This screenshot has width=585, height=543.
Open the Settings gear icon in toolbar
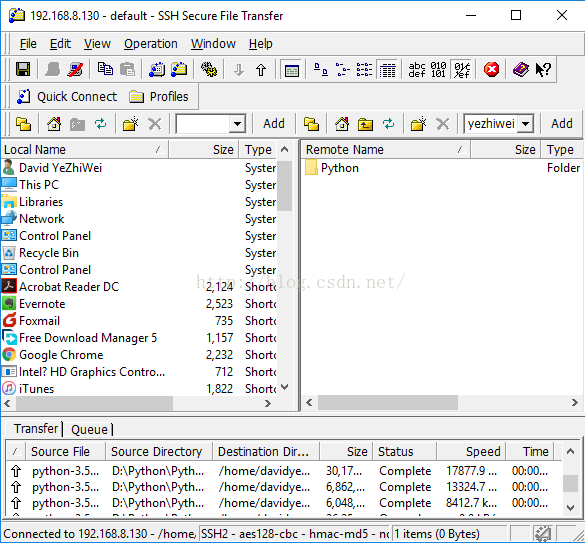click(209, 69)
